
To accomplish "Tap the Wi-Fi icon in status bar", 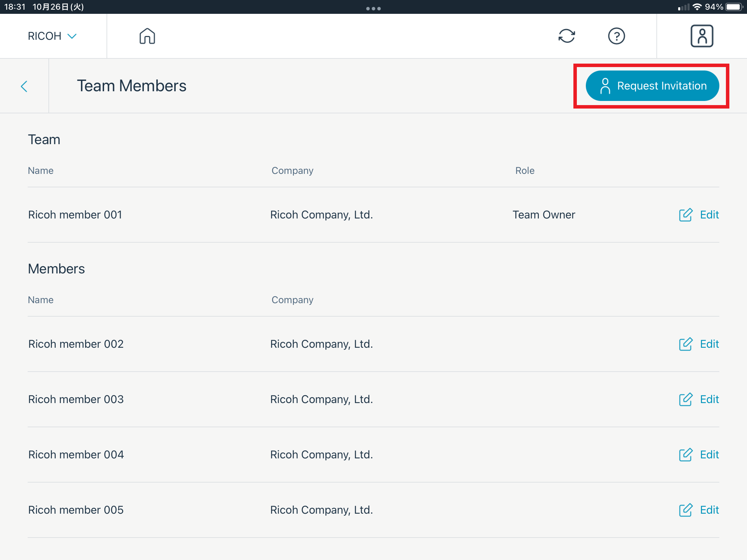I will 697,7.
